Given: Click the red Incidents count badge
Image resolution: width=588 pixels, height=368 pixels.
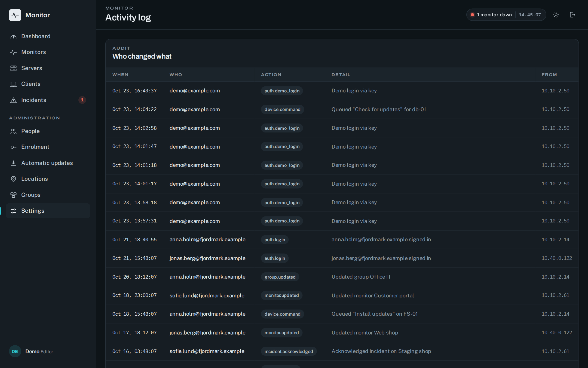Looking at the screenshot, I should click(x=82, y=100).
